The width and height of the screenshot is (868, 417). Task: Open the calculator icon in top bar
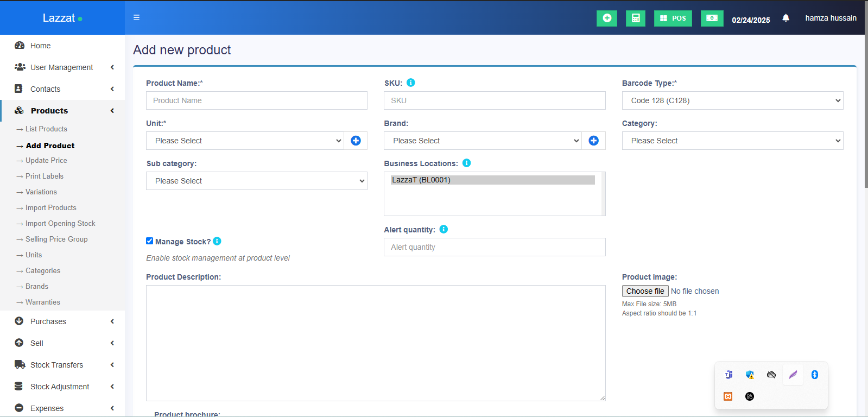pos(635,18)
